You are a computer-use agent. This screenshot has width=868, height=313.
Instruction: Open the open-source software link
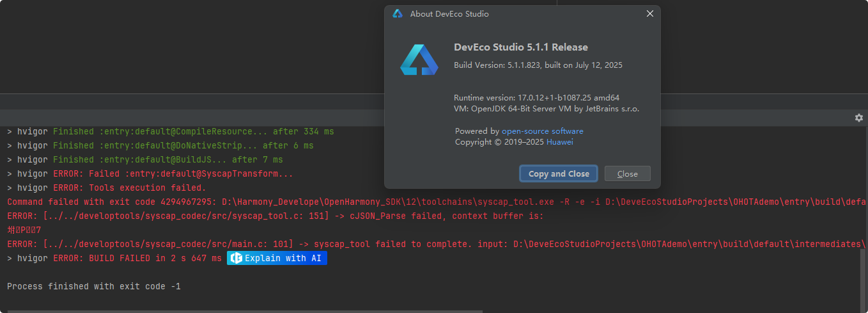click(542, 131)
